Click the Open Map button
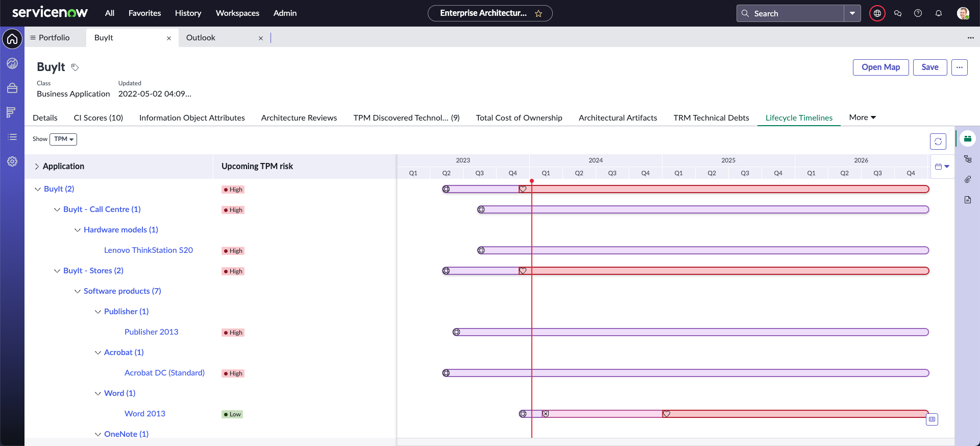 click(880, 67)
